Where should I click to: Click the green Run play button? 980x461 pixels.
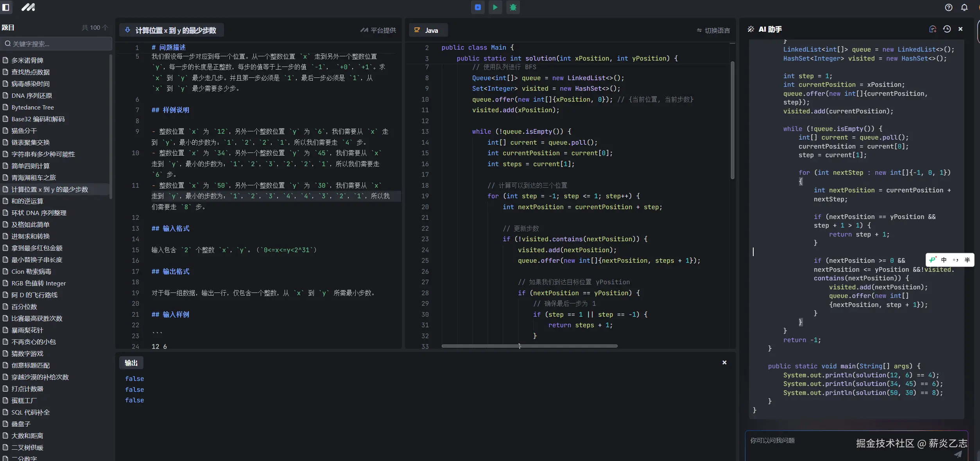tap(495, 7)
